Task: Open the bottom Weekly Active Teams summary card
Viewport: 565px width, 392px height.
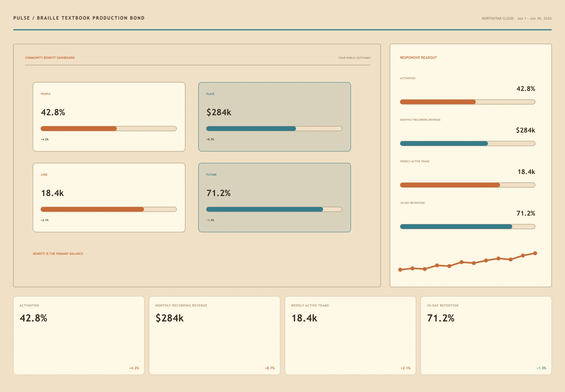Action: [350, 336]
